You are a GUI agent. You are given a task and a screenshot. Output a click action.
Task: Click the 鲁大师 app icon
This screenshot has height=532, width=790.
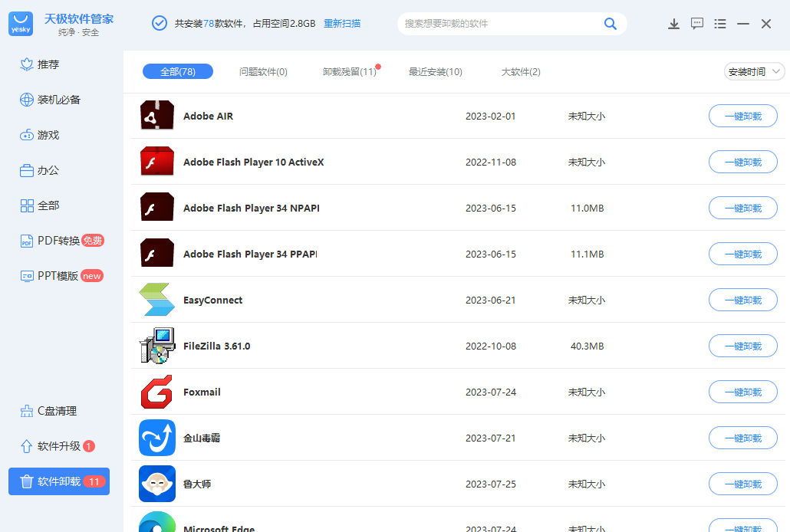coord(157,484)
